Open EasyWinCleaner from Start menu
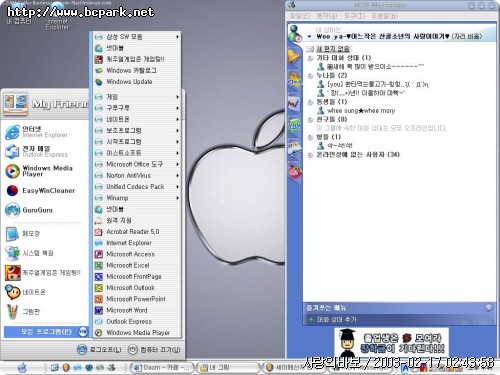This screenshot has width=500, height=375. (45, 191)
